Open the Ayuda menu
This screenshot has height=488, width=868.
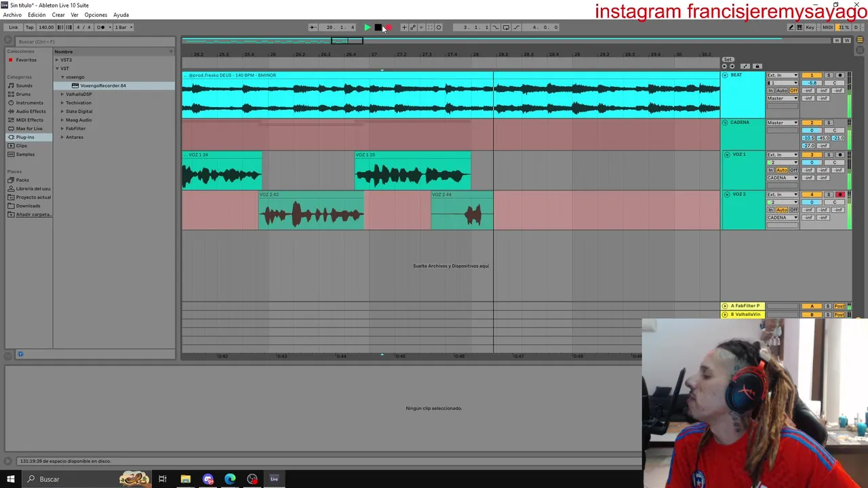[x=121, y=15]
